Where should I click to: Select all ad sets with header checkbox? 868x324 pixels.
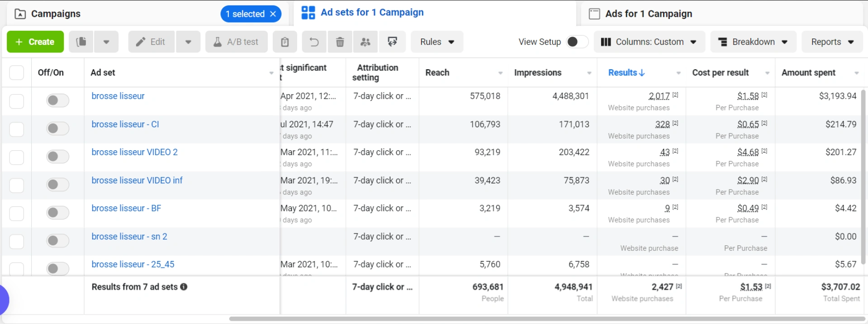pos(17,72)
